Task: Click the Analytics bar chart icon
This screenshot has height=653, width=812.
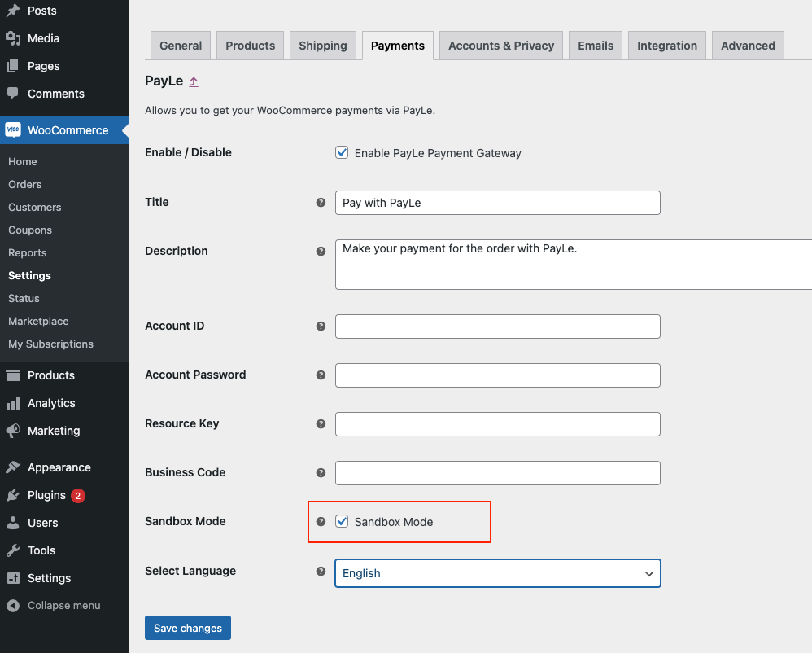Action: pyautogui.click(x=13, y=403)
